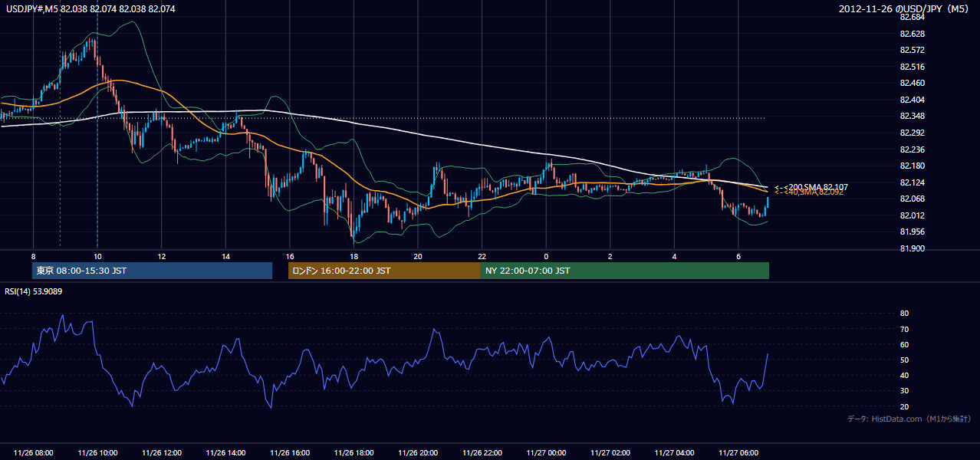Click RSI axis level 30
980x460 pixels.
pos(905,391)
